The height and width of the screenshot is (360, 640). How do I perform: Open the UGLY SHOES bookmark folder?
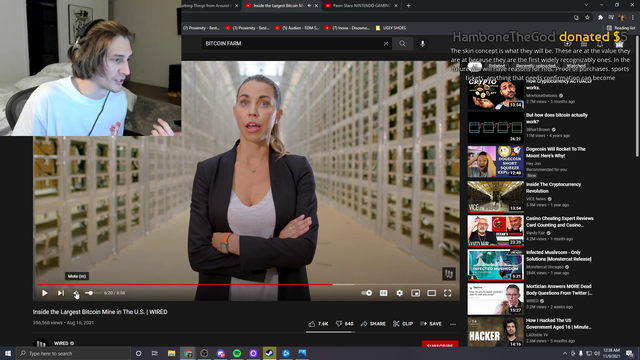point(391,28)
